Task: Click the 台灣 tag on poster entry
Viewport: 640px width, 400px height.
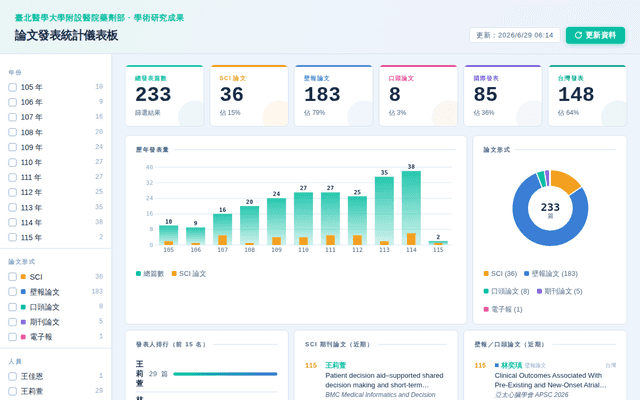Action: point(611,365)
